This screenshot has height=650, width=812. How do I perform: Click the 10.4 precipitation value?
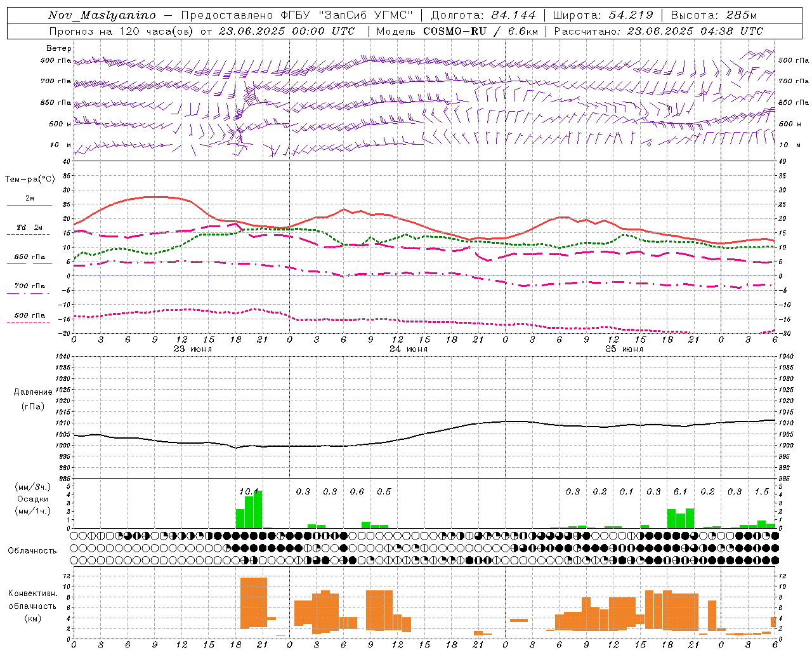(x=249, y=491)
